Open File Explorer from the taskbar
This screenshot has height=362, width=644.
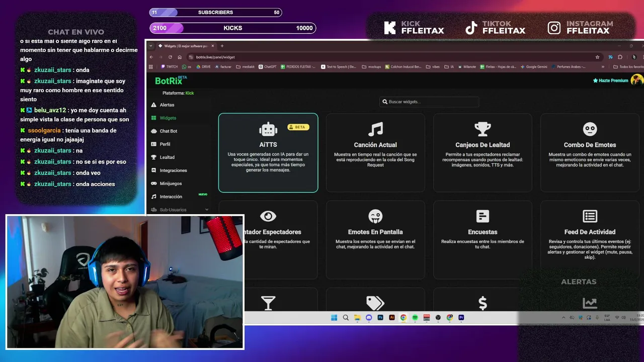pos(357,318)
